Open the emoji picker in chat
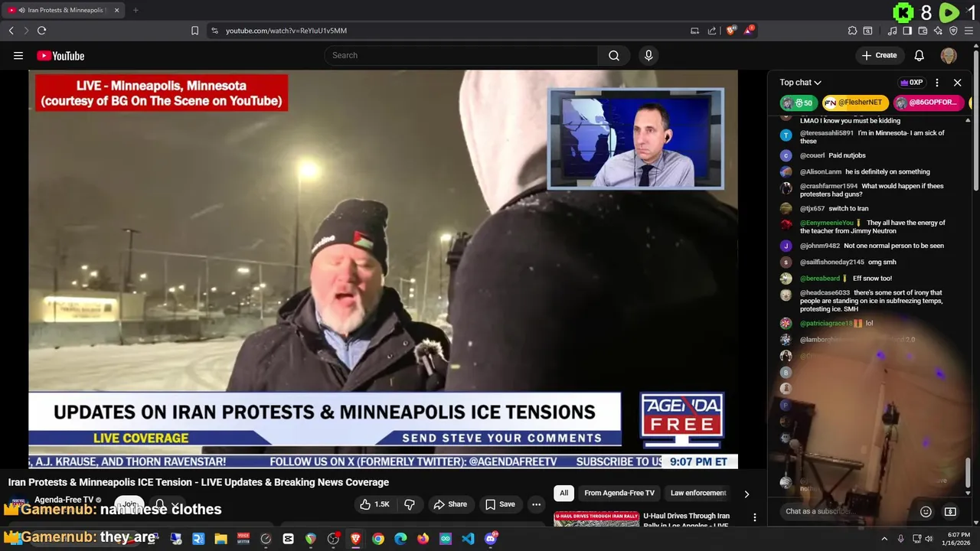 926,511
